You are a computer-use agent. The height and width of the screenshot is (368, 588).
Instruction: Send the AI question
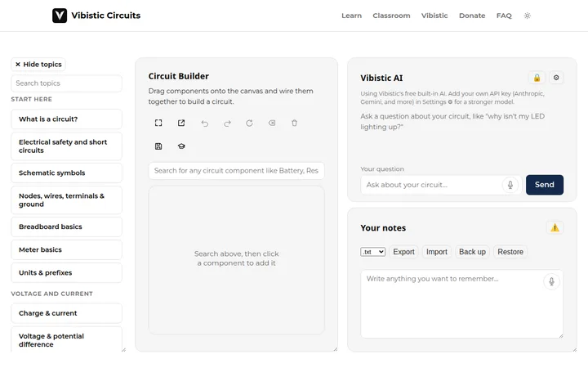coord(544,185)
